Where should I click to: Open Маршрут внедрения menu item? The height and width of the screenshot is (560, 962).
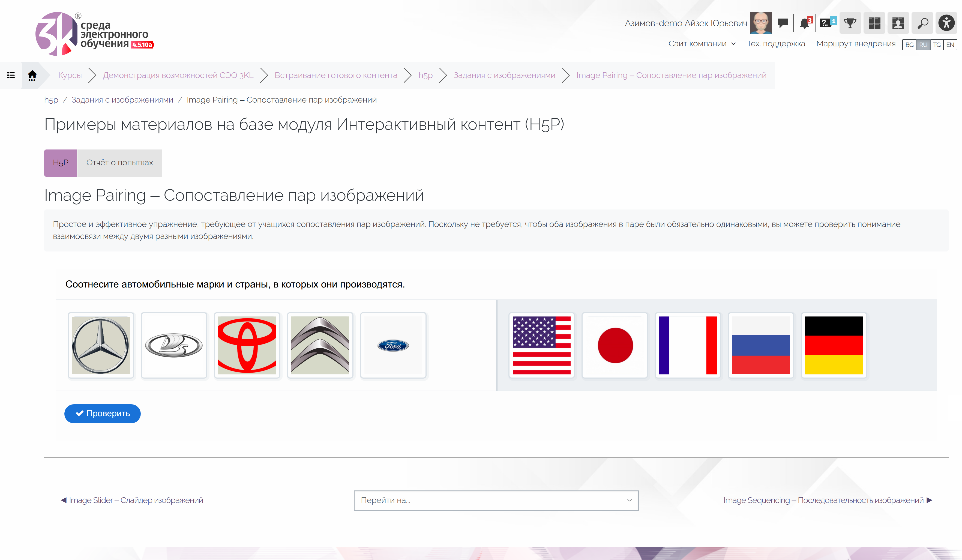(856, 44)
